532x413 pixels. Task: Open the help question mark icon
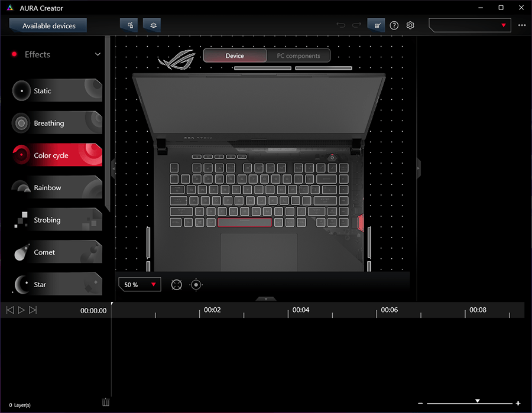coord(394,25)
